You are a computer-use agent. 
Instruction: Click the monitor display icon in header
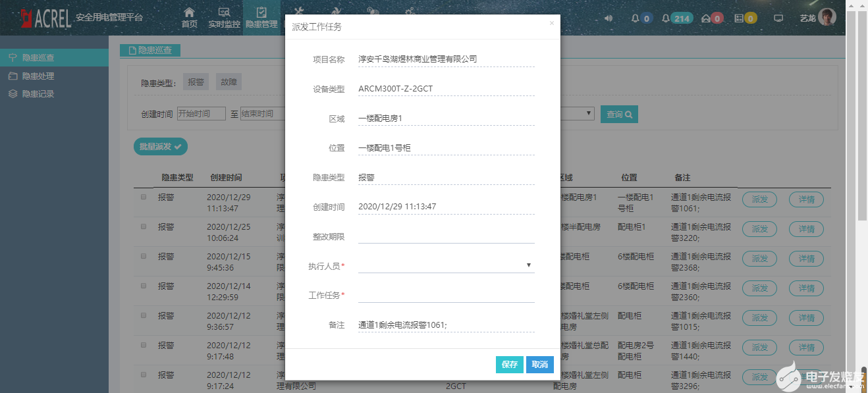[x=778, y=18]
